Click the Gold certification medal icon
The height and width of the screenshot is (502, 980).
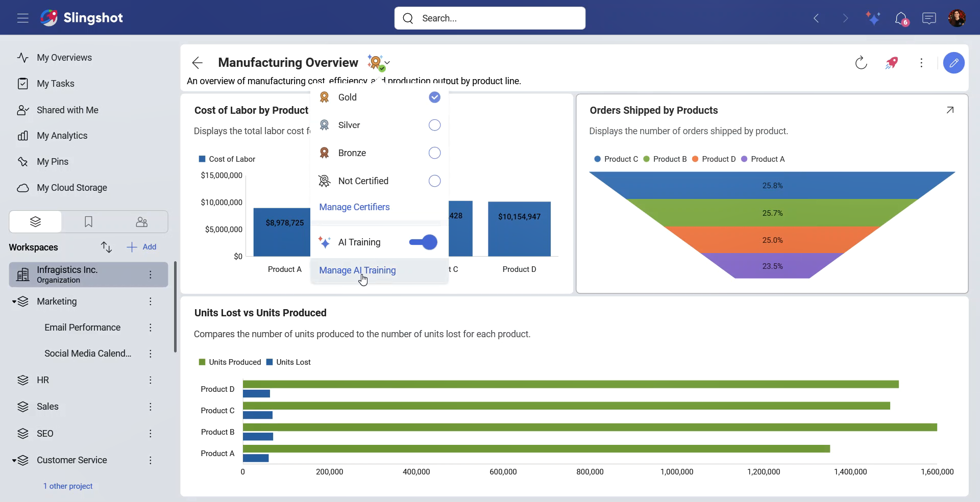(324, 97)
